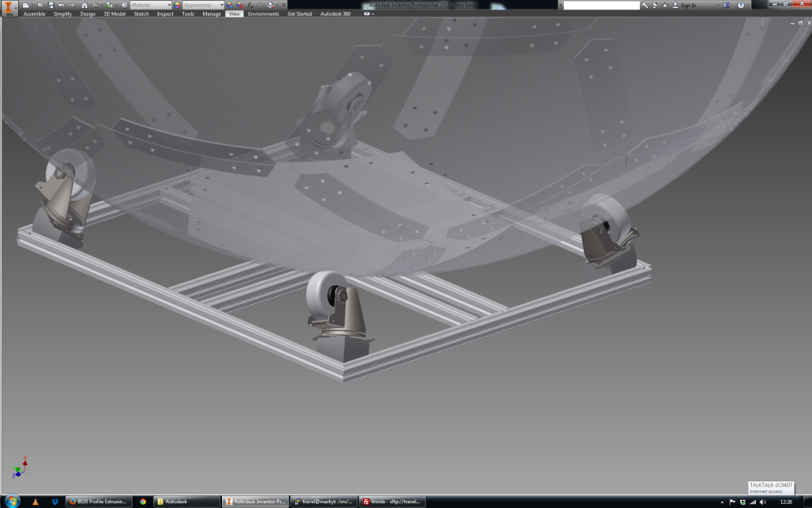
Task: Click the wrench icon beside search box
Action: pyautogui.click(x=645, y=6)
